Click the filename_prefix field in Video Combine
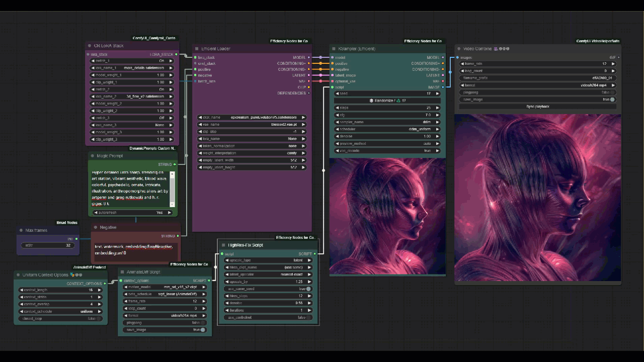 tap(537, 78)
